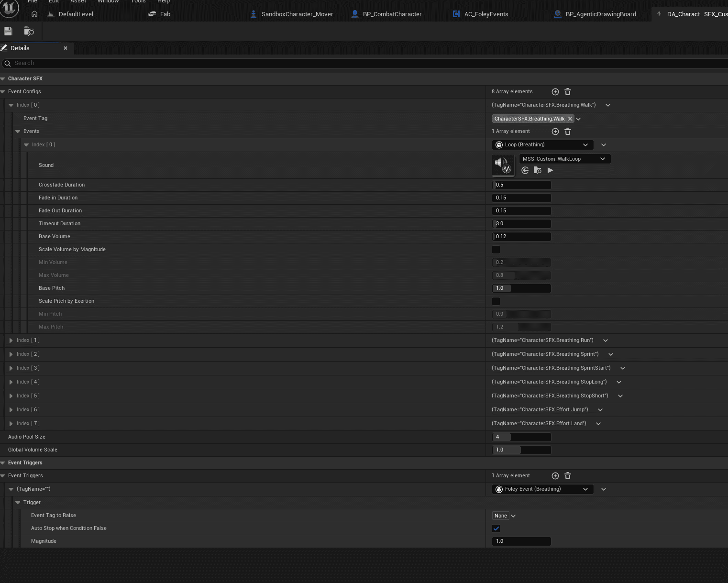Empty the Event Configs array
728x583 pixels.
click(568, 92)
